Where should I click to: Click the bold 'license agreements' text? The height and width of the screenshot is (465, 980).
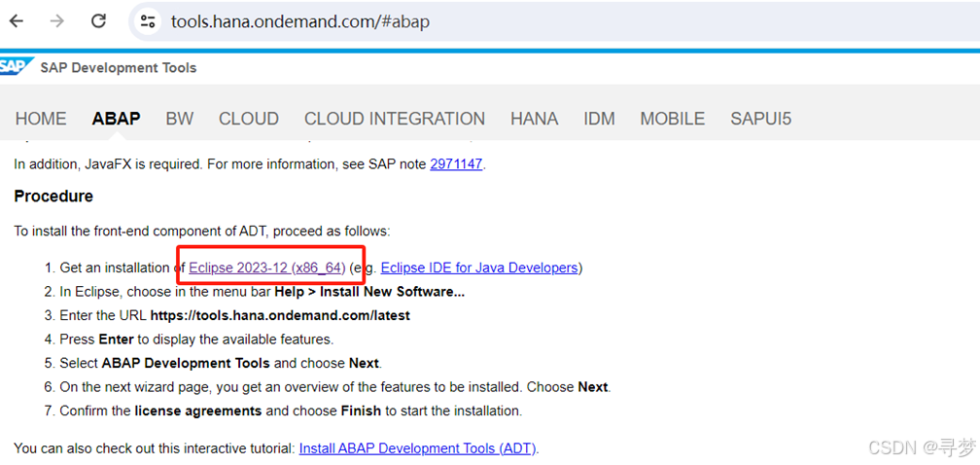197,411
